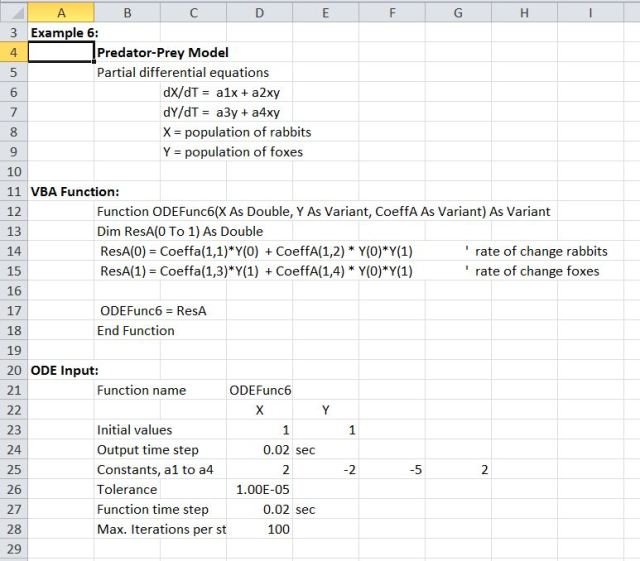This screenshot has height=561, width=640.
Task: Click the Output time step value cell
Action: tap(260, 450)
